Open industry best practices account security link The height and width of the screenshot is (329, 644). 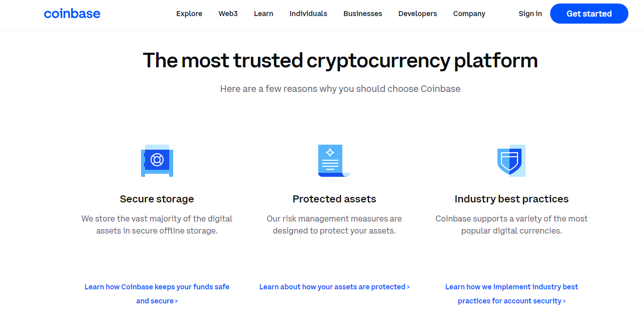511,294
